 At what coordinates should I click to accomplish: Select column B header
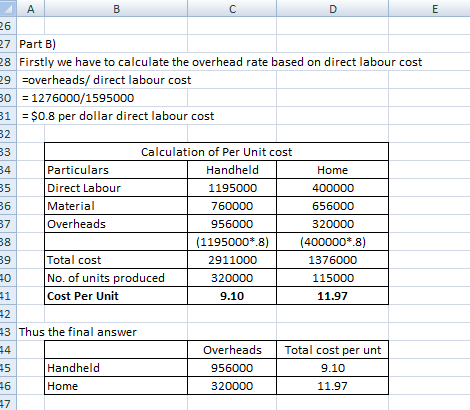coord(116,9)
